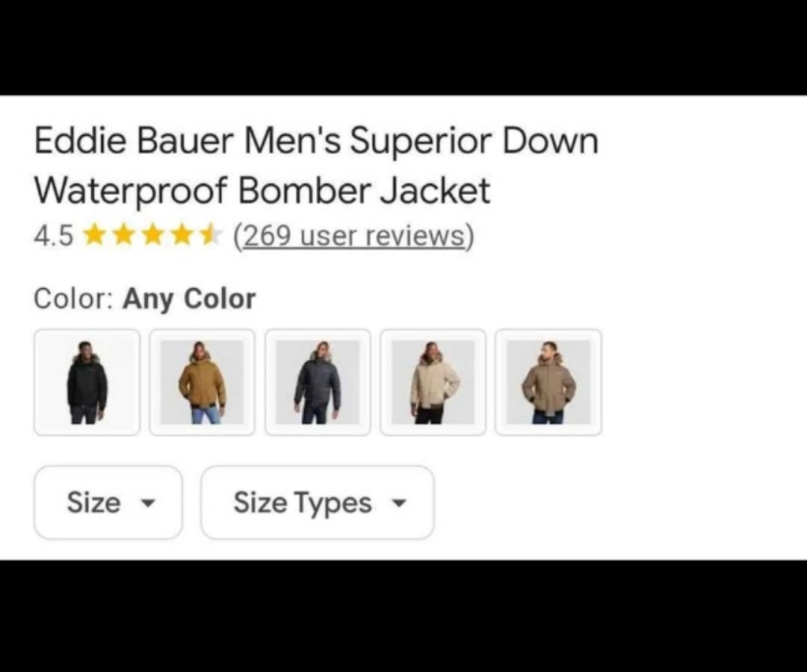Choose the mustard brown jacket color option

[202, 382]
